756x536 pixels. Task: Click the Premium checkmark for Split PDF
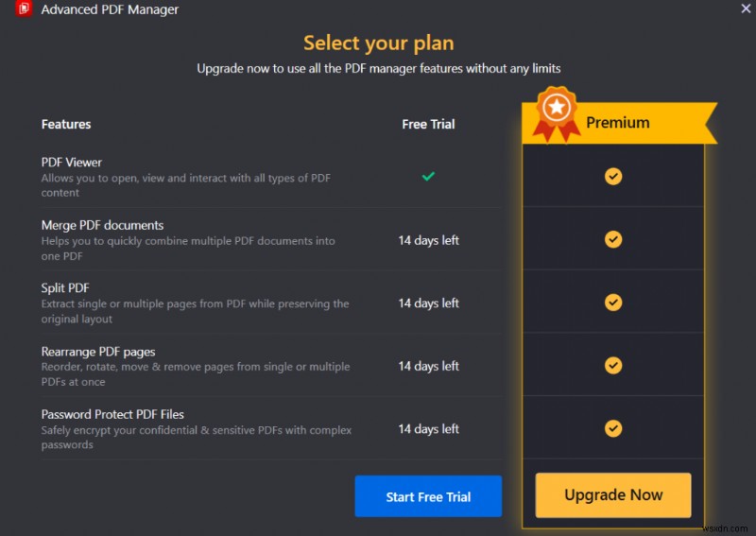pyautogui.click(x=613, y=303)
